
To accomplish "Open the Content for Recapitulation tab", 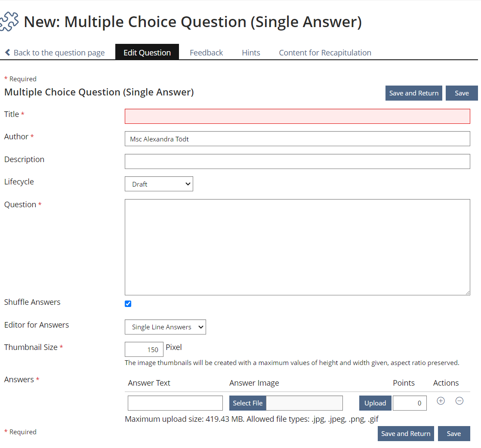I will (x=325, y=52).
